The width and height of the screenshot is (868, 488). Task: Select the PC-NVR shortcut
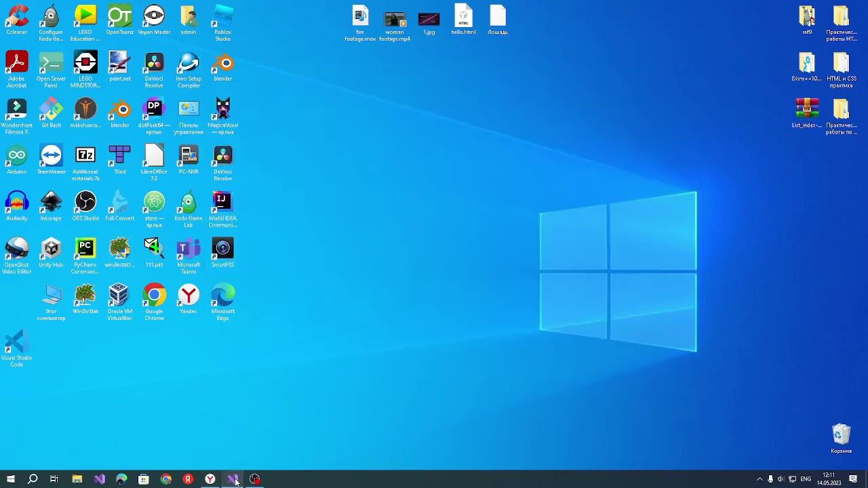189,159
